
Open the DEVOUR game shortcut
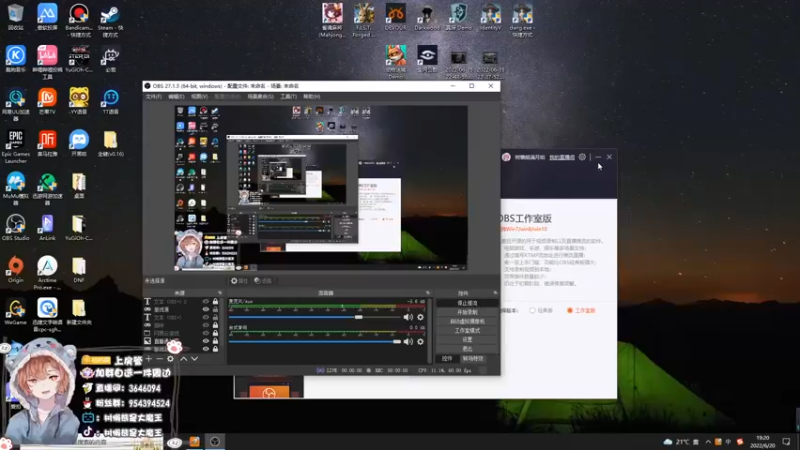(395, 17)
